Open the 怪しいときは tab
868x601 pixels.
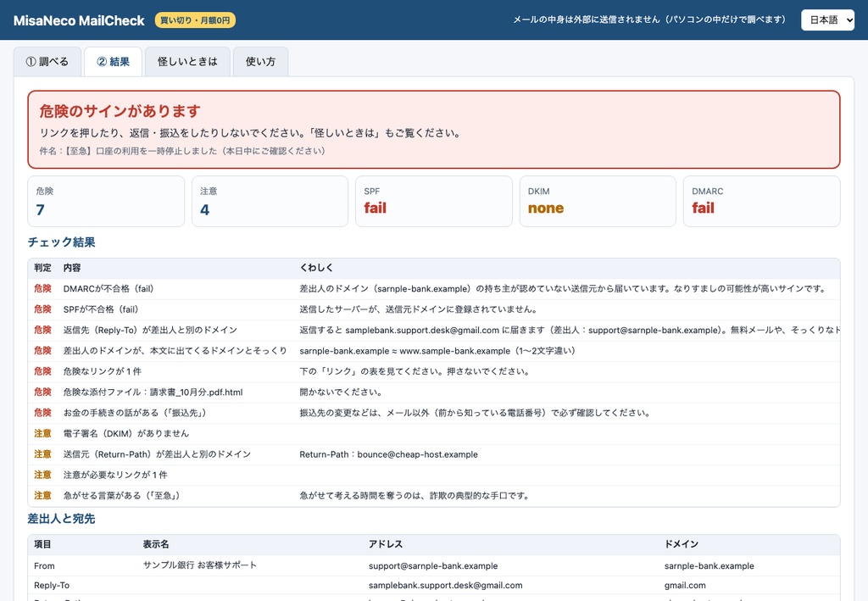coord(187,61)
